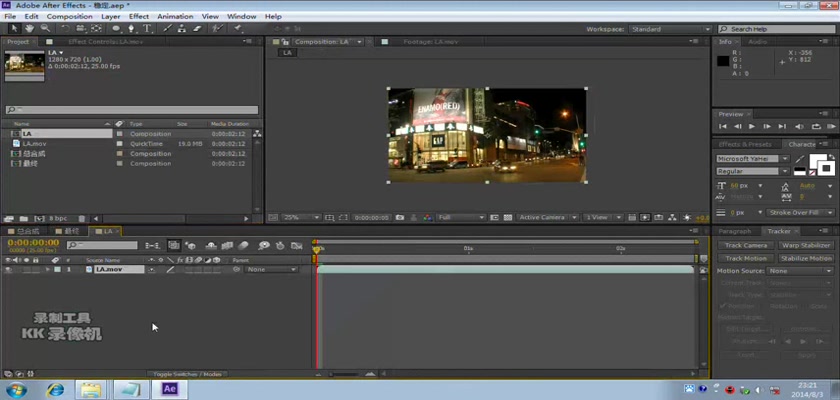Image resolution: width=840 pixels, height=400 pixels.
Task: Select the Hand tool
Action: coord(29,28)
